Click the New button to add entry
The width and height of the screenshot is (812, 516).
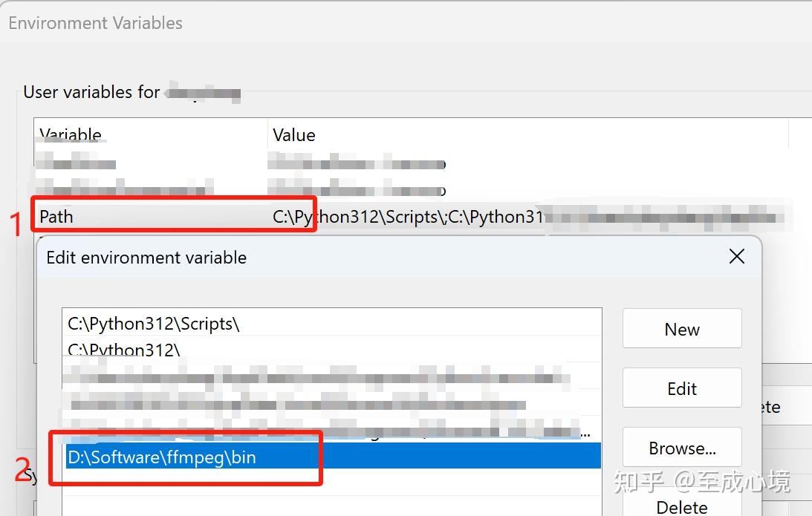[x=681, y=328]
